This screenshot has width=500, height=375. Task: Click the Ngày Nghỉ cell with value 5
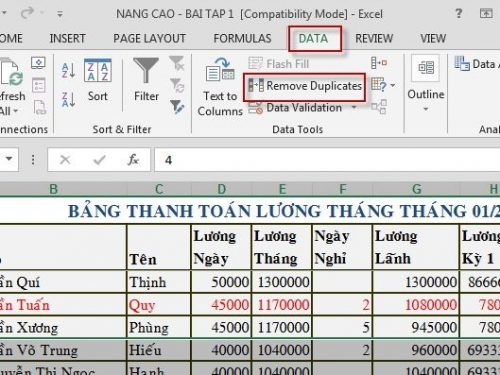pos(342,327)
